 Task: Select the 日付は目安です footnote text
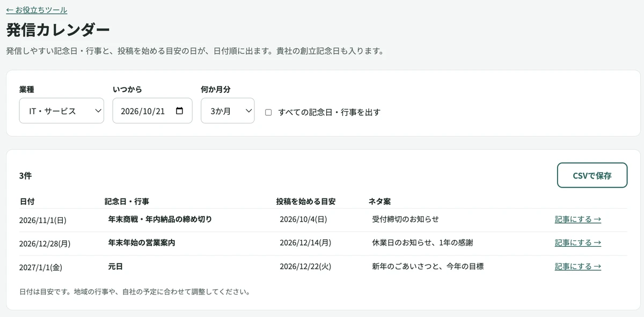coord(135,292)
